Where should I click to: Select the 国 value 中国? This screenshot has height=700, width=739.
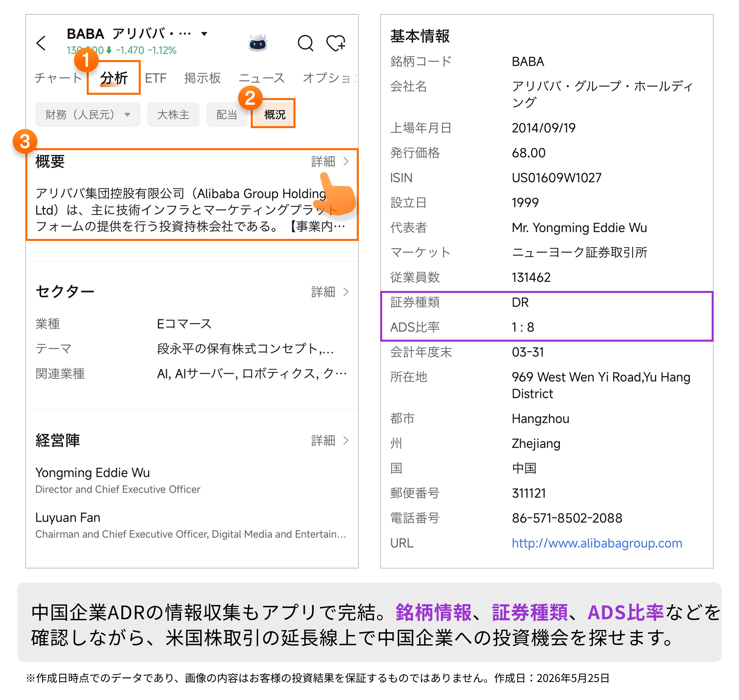(x=524, y=468)
